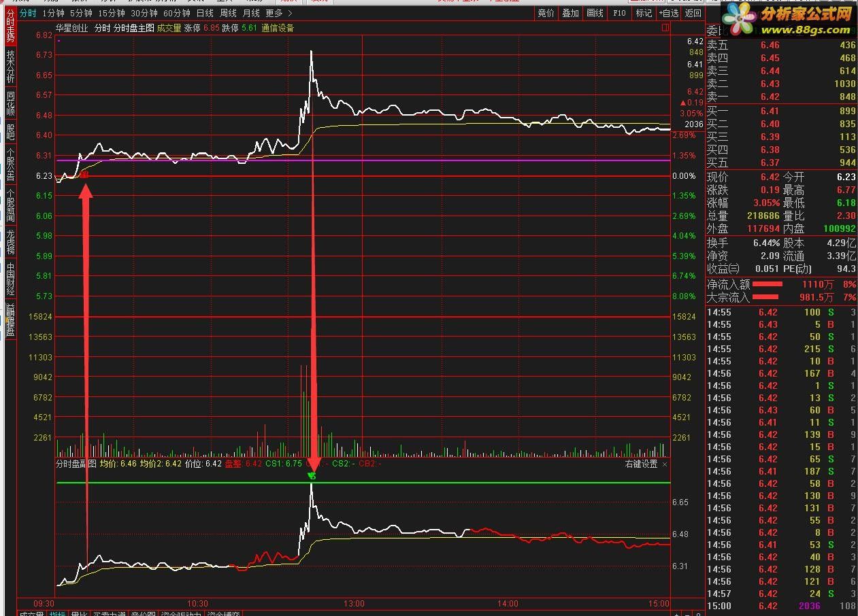The width and height of the screenshot is (858, 616).
Task: Expand the 更多 periods dropdown
Action: (x=280, y=13)
